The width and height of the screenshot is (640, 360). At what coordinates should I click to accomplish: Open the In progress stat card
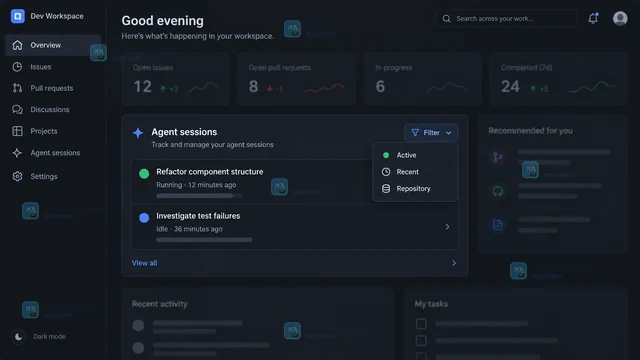point(422,79)
